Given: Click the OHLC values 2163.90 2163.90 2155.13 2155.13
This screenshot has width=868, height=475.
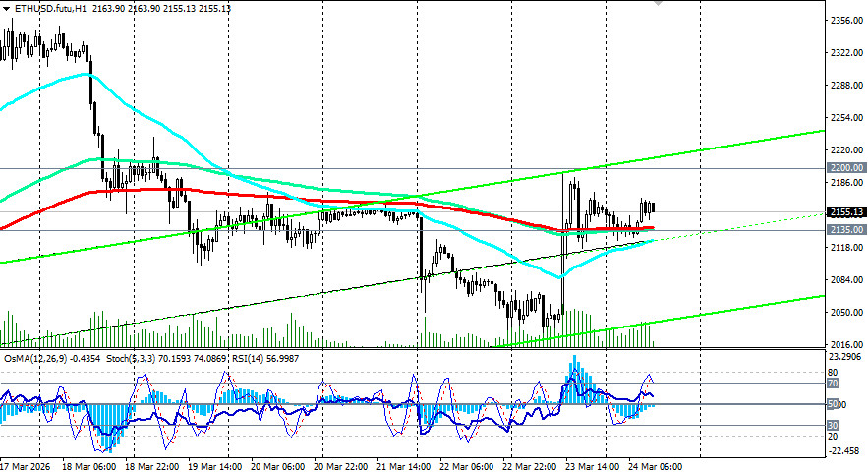Looking at the screenshot, I should pyautogui.click(x=160, y=9).
